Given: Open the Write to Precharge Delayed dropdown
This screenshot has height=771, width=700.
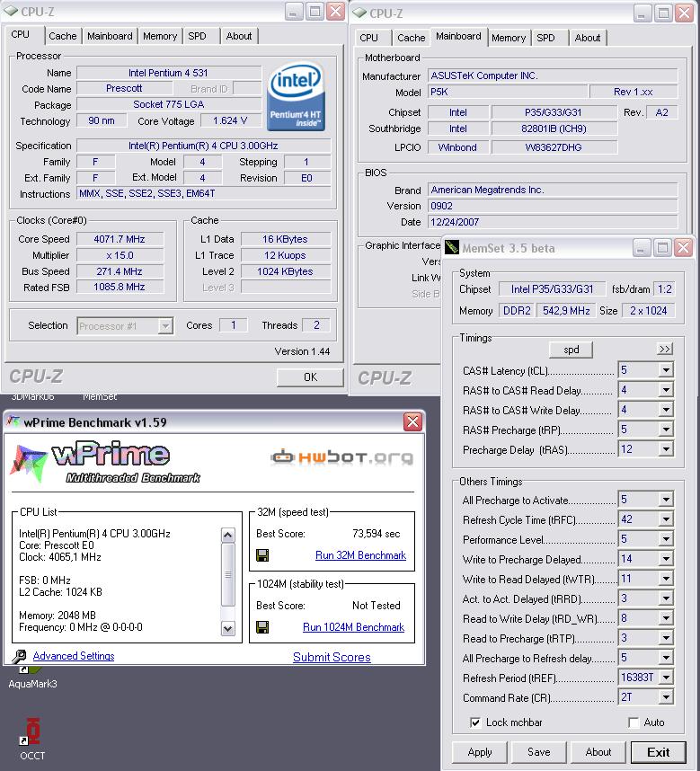Looking at the screenshot, I should pyautogui.click(x=666, y=559).
